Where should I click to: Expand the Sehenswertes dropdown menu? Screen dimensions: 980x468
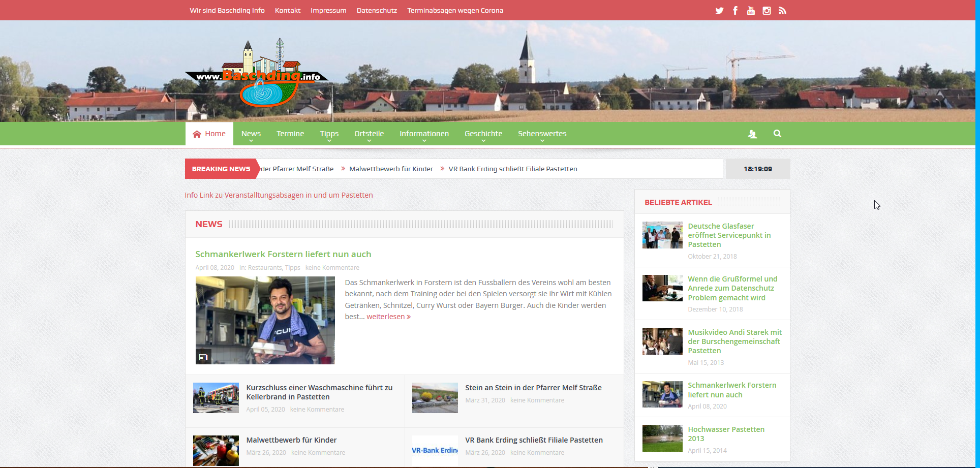tap(542, 134)
